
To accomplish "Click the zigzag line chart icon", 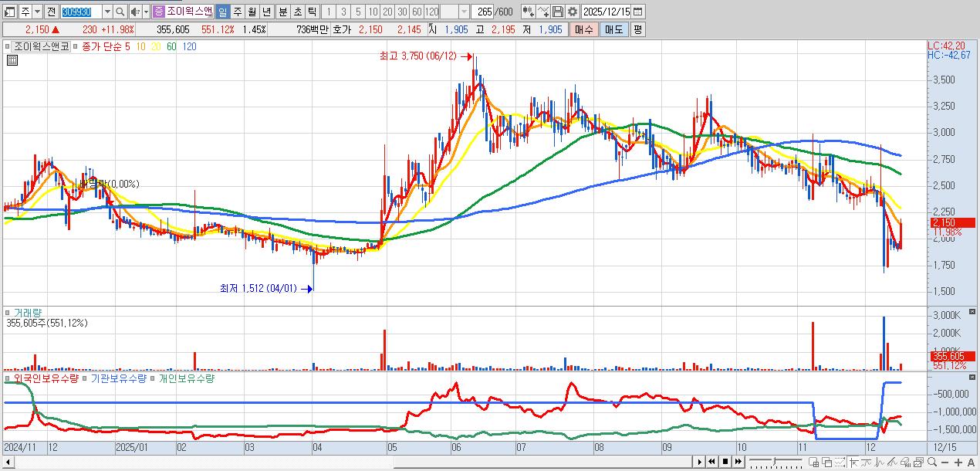I will pos(880,462).
